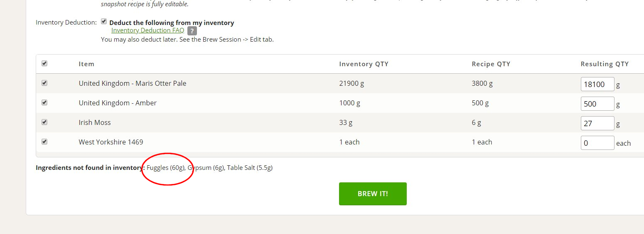Screen dimensions: 644x234
Task: Click the Item column header
Action: click(86, 64)
